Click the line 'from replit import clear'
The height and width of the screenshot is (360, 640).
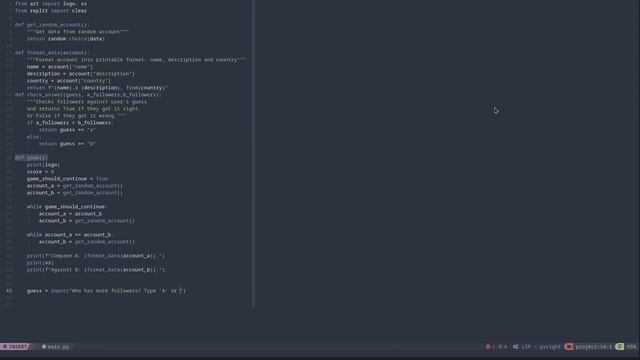coord(51,11)
